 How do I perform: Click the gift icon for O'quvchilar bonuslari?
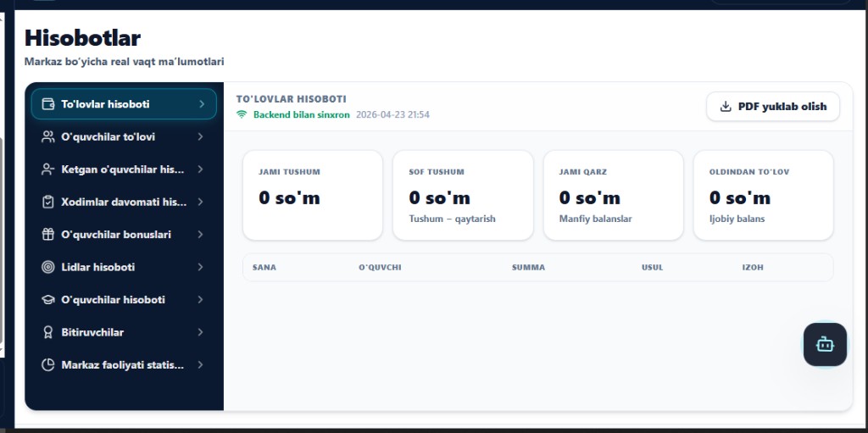coord(48,234)
